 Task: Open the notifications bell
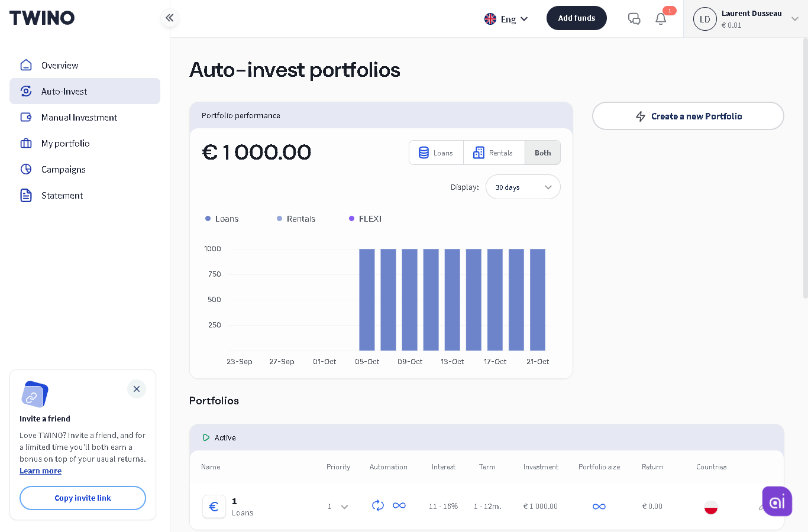coord(661,19)
